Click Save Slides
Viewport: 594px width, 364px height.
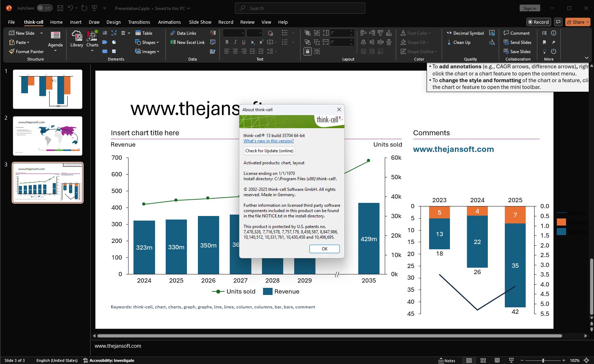[x=517, y=51]
